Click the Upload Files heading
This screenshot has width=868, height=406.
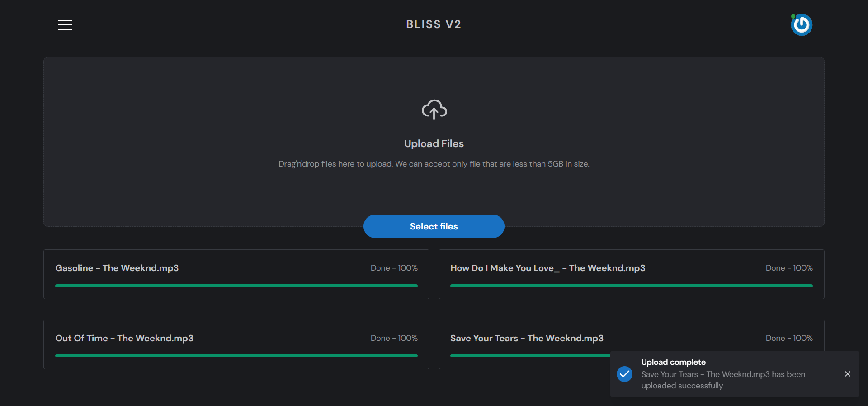click(x=434, y=143)
